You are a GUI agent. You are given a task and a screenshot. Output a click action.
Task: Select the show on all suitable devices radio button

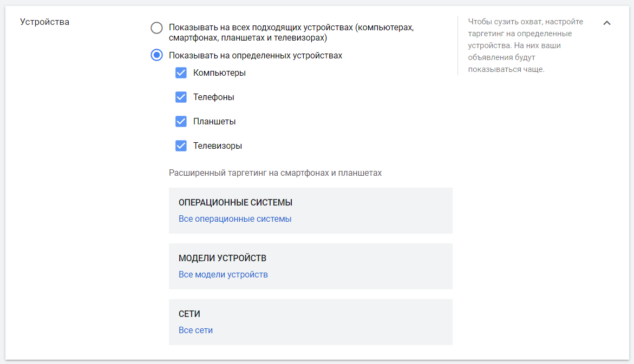point(156,28)
